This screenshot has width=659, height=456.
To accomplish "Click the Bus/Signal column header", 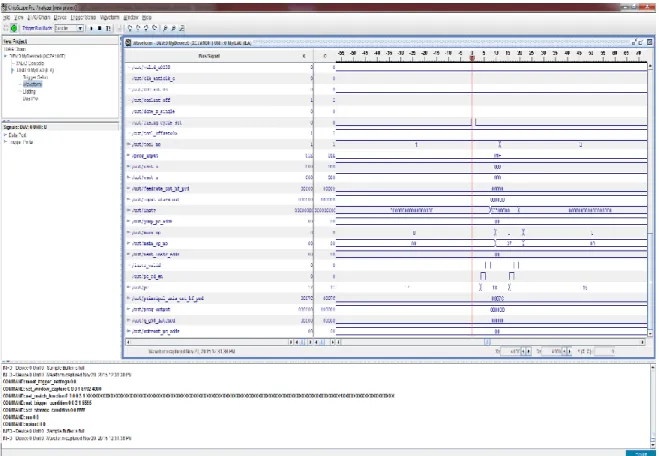I will [x=209, y=56].
